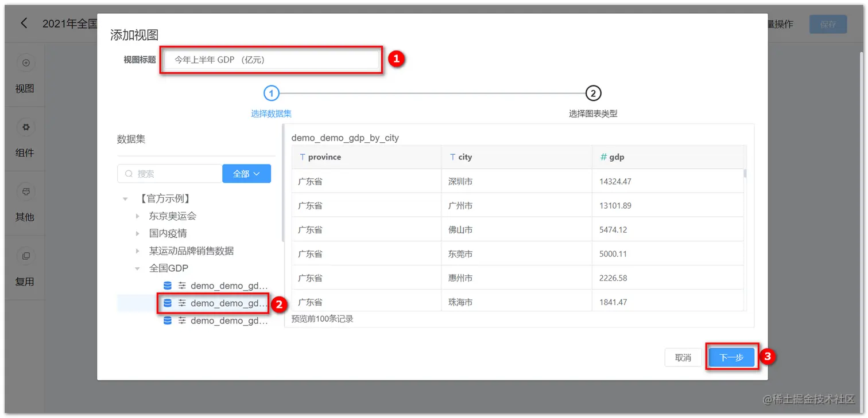Click the gdp column header
Screen dimensions: 868x418
click(668, 157)
